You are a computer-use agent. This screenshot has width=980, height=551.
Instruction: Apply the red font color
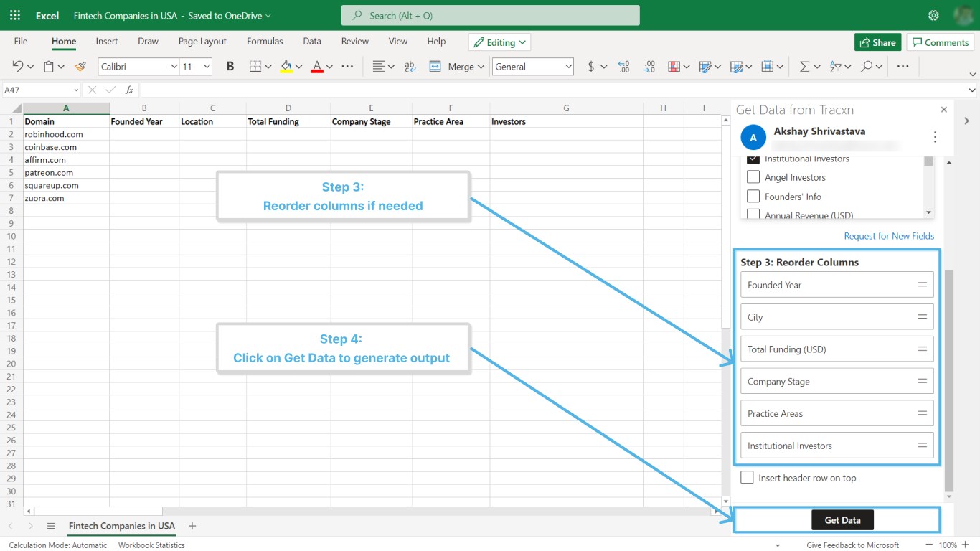pos(317,67)
